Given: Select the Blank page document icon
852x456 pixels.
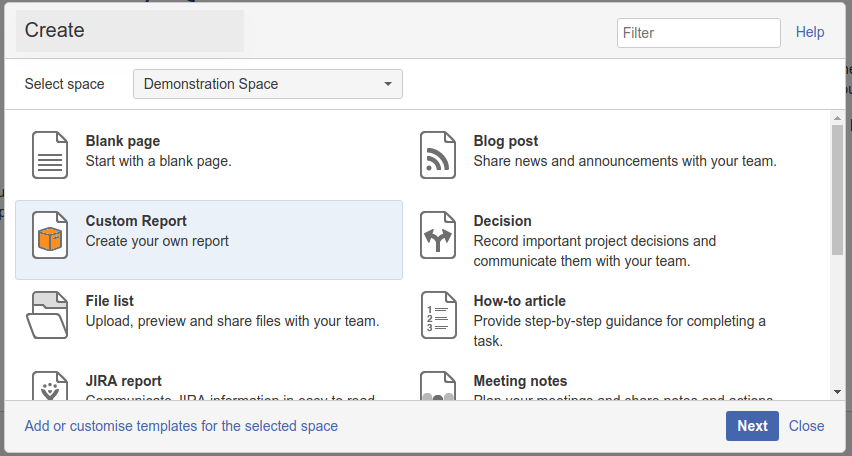Looking at the screenshot, I should coord(50,155).
